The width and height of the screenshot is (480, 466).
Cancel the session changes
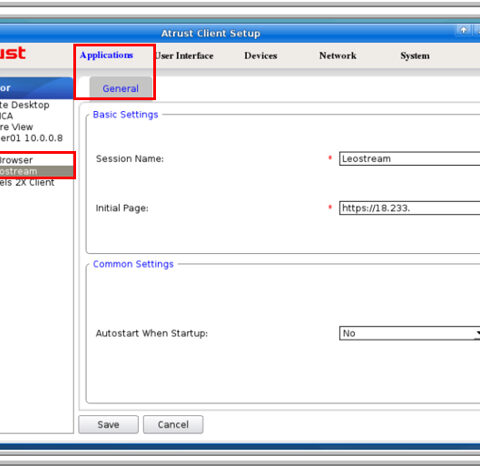tap(173, 424)
